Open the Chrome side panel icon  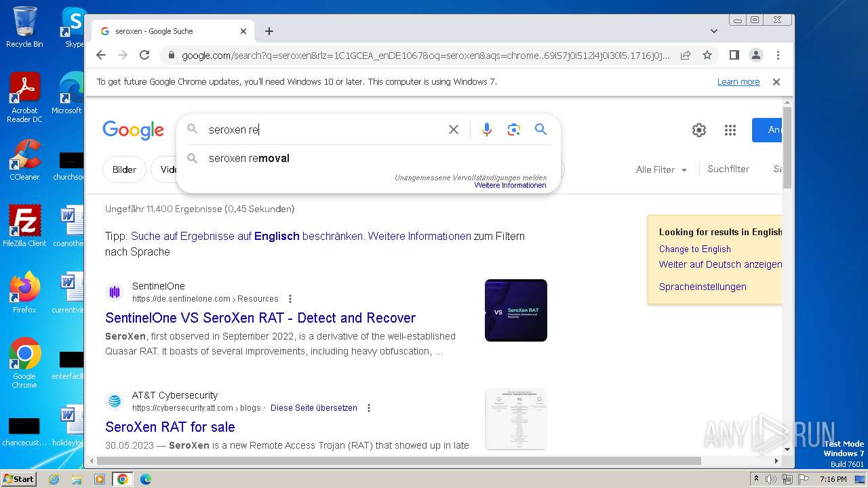point(734,55)
